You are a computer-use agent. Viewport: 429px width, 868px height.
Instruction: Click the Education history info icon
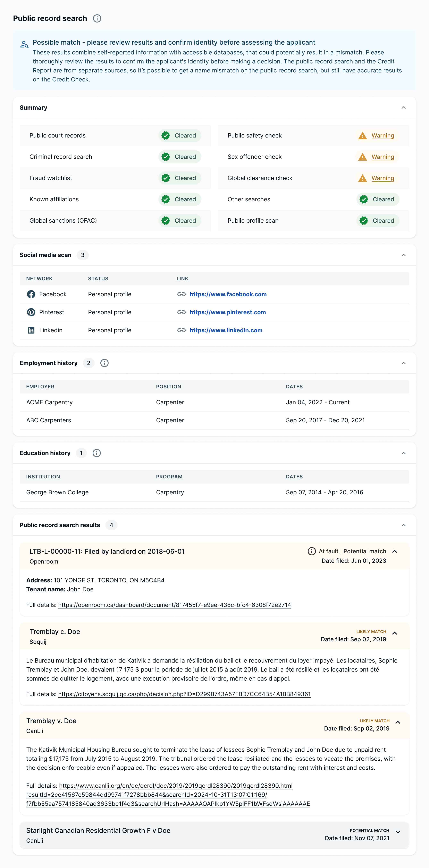(x=97, y=453)
